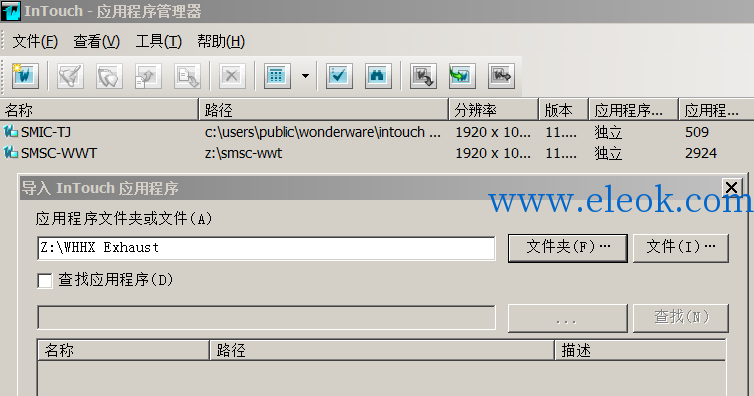This screenshot has height=396, width=754.
Task: Click the application folder path input field
Action: [x=266, y=248]
